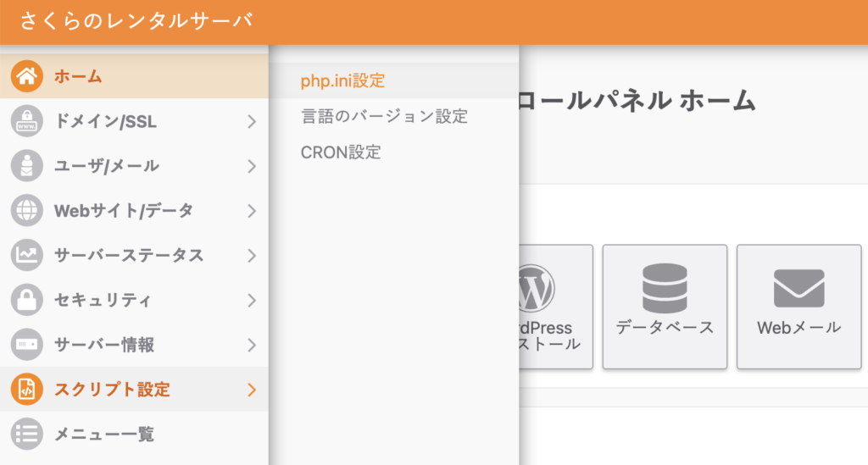
Task: Click the さくらのレンタルサーバ header title
Action: (x=136, y=21)
